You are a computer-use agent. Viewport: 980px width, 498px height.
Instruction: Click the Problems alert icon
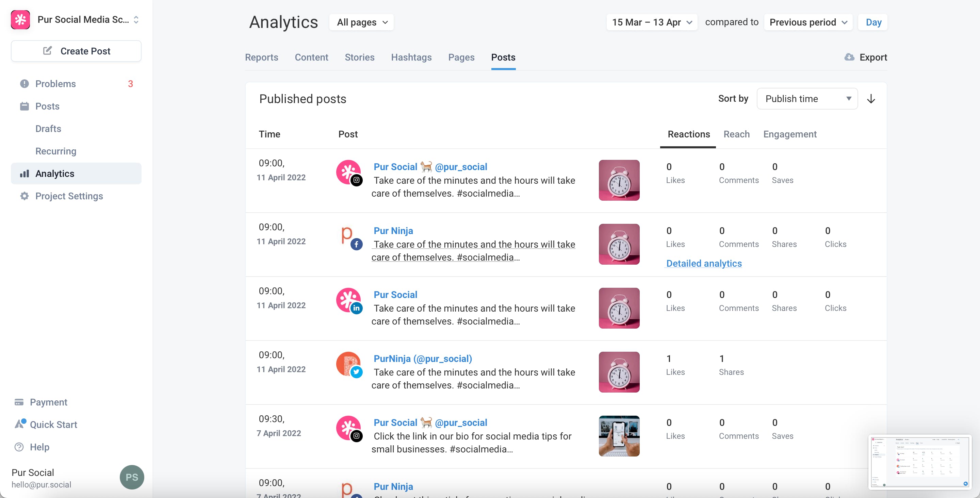[24, 84]
